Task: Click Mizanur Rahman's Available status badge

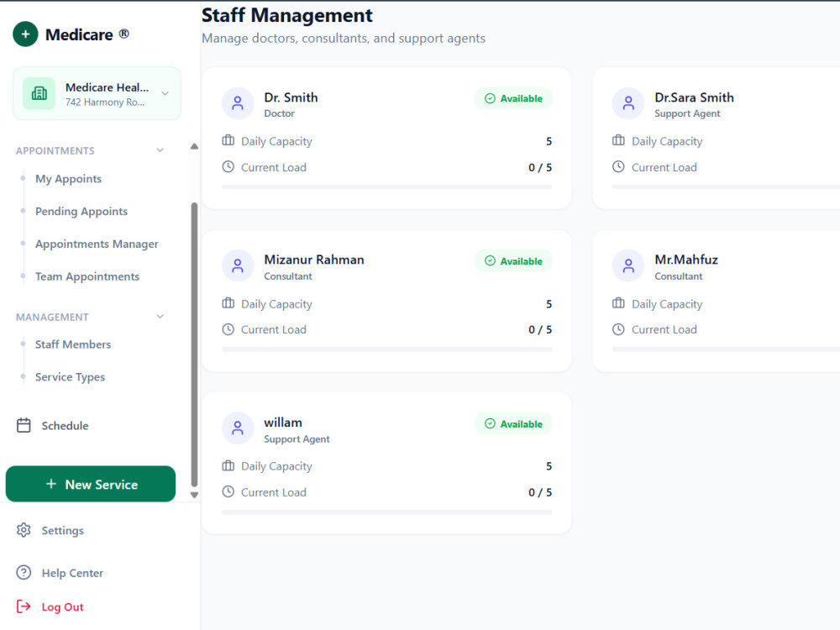Action: (x=513, y=261)
